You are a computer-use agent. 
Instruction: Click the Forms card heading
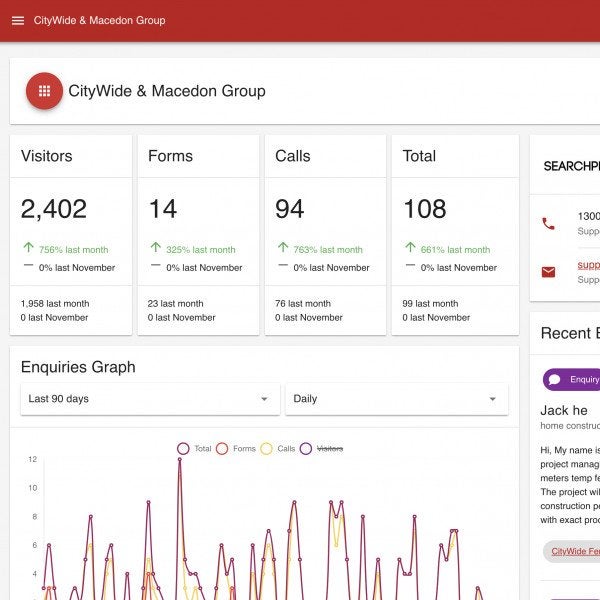pyautogui.click(x=170, y=156)
